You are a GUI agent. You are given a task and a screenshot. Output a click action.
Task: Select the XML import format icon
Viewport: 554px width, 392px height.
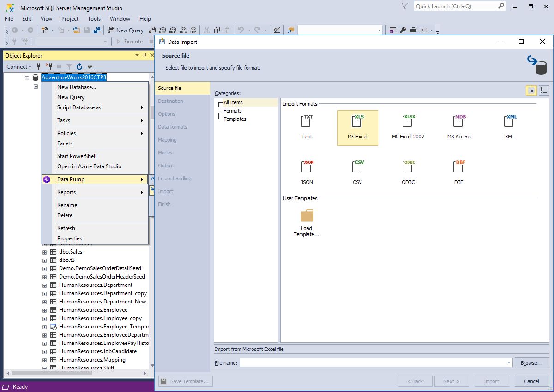coord(510,122)
